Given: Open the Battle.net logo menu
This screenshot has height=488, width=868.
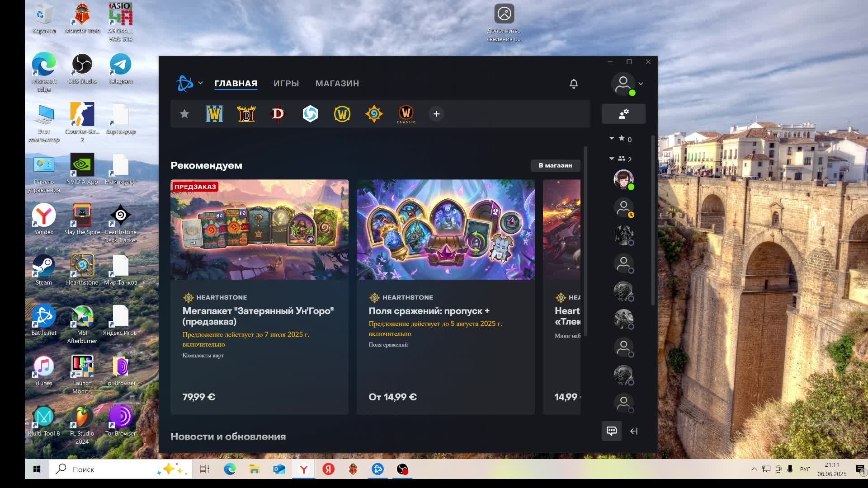Looking at the screenshot, I should (189, 83).
